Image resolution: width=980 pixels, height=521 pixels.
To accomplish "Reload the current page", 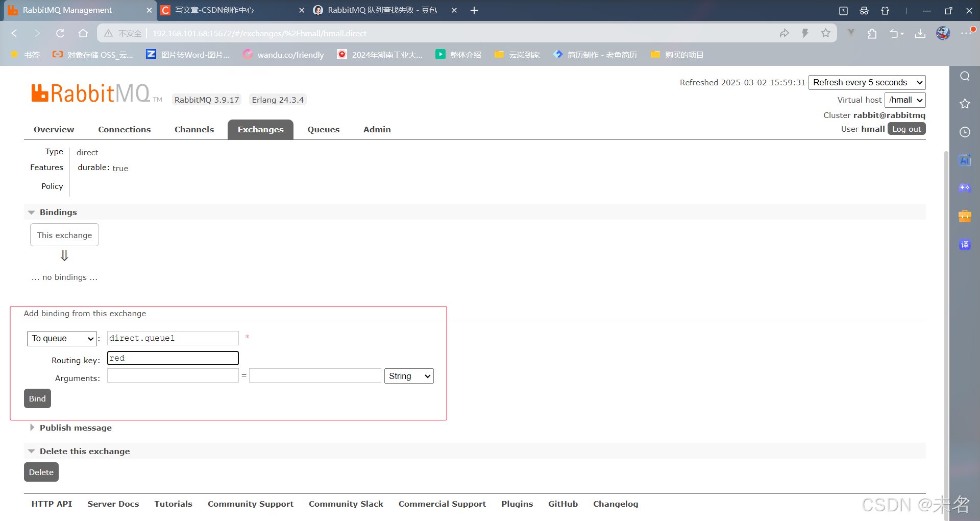I will 60,33.
